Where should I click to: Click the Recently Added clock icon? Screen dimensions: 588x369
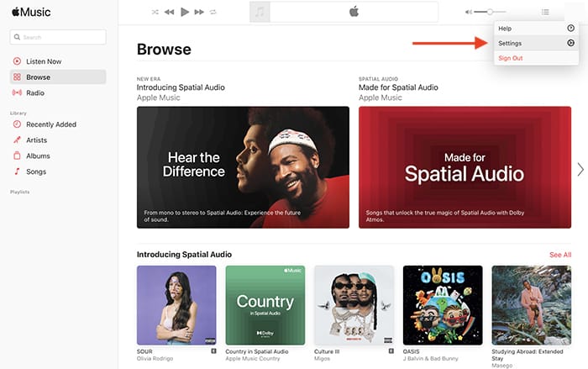[17, 124]
